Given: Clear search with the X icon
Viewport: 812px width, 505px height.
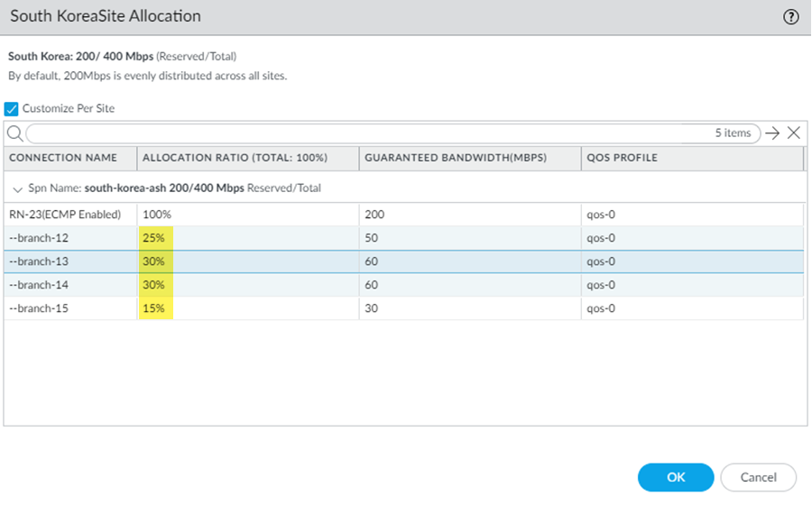Looking at the screenshot, I should (x=794, y=133).
